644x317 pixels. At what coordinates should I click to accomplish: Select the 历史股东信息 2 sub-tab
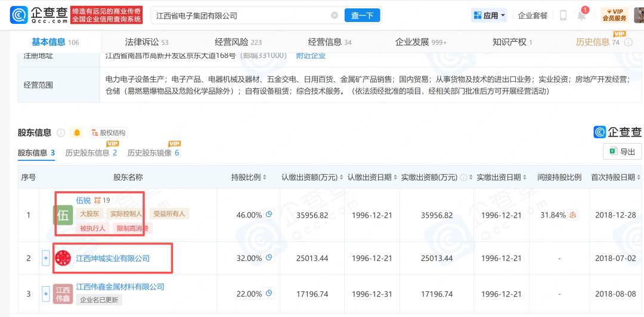pyautogui.click(x=91, y=153)
